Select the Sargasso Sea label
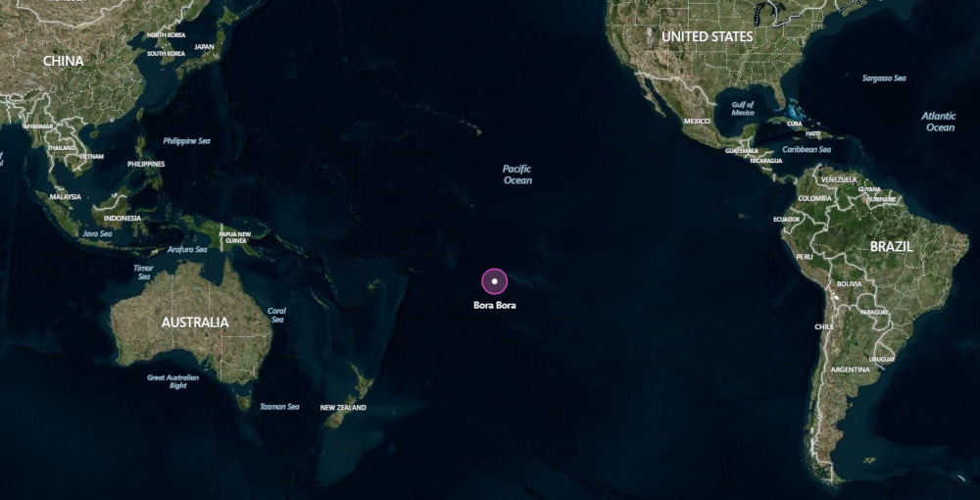 [x=884, y=78]
